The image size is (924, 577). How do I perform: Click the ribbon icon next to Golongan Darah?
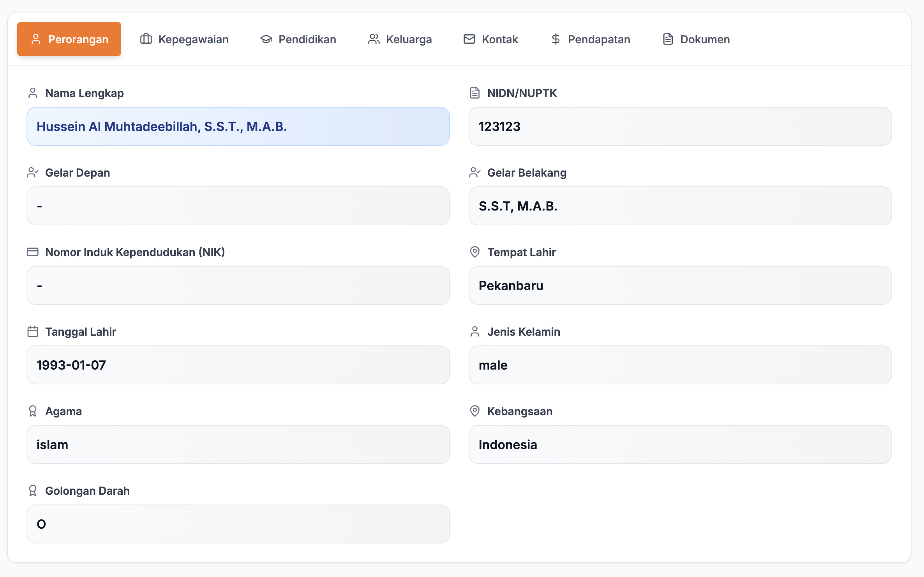(x=33, y=490)
